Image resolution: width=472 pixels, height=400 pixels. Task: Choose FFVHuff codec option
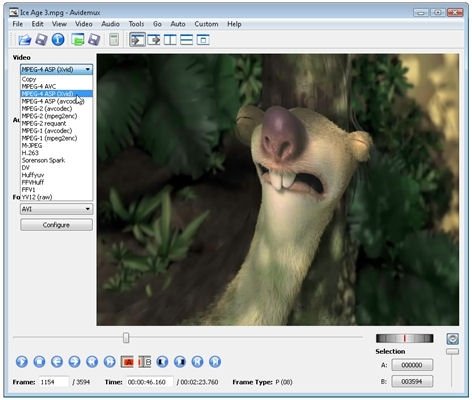pos(57,182)
